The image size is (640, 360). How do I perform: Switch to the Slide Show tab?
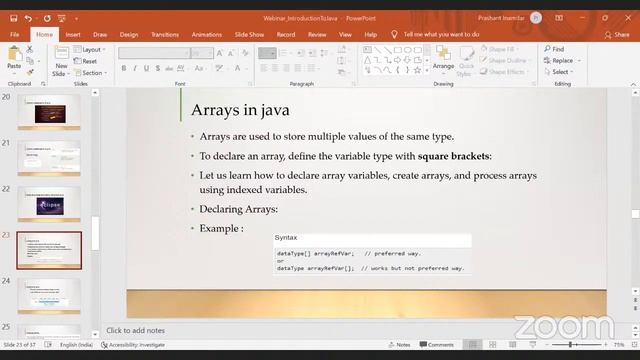coord(249,35)
